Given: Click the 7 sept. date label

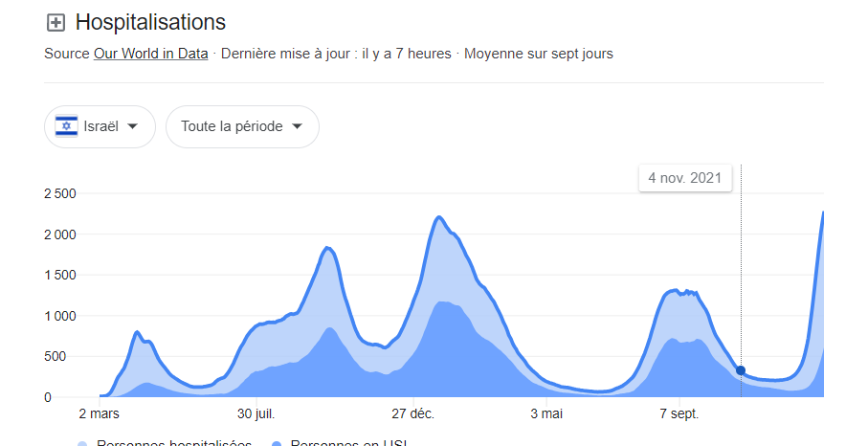Looking at the screenshot, I should point(679,414).
